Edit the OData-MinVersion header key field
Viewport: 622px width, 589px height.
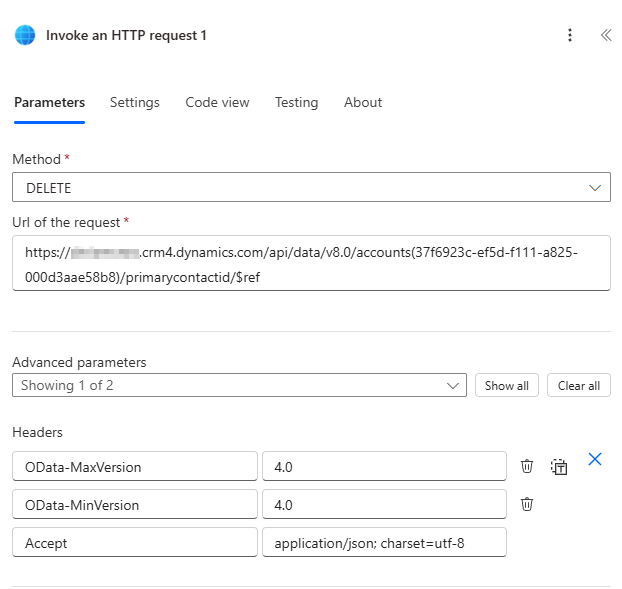point(135,505)
